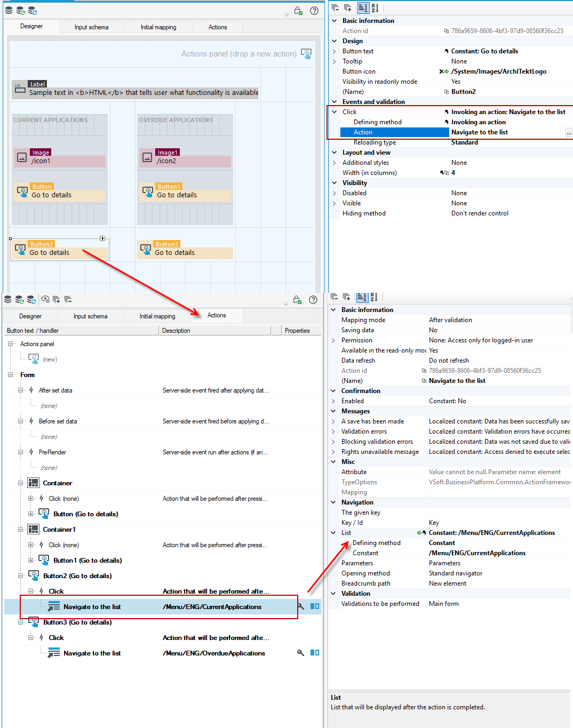Select the Navigate to the list row under Button3
573x728 pixels.
click(x=163, y=653)
